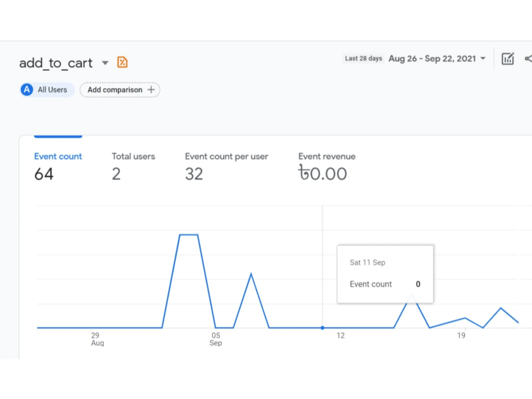Viewport: 532px width, 399px height.
Task: Click the blue A segment badge
Action: (27, 90)
